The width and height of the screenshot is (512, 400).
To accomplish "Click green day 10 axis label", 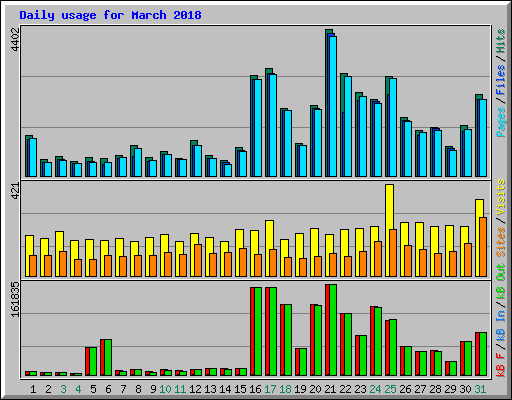I will [165, 389].
